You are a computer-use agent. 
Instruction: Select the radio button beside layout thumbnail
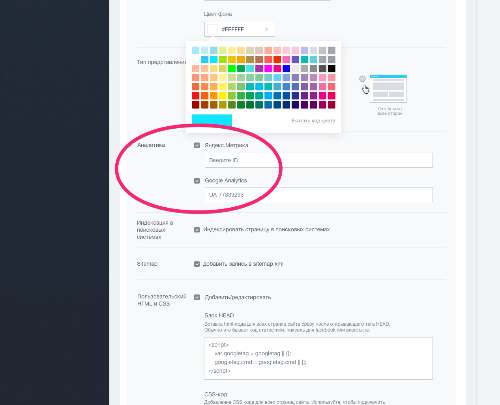362,79
